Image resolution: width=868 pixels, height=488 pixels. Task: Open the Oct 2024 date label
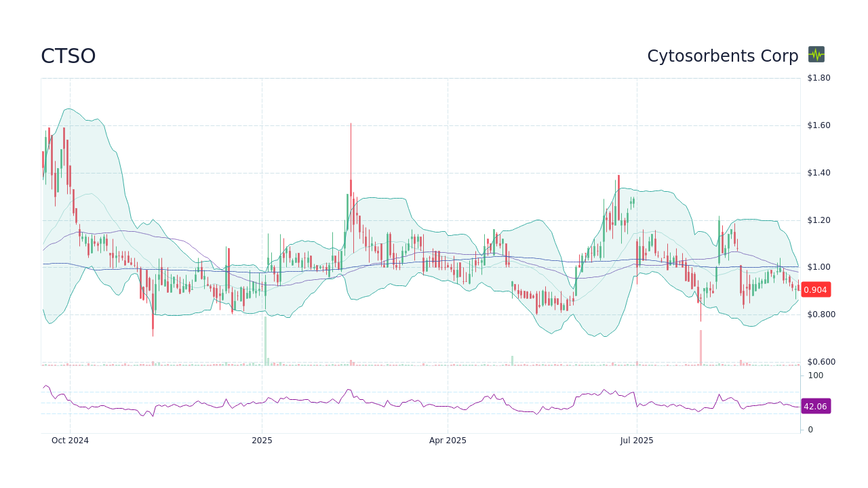click(x=70, y=441)
